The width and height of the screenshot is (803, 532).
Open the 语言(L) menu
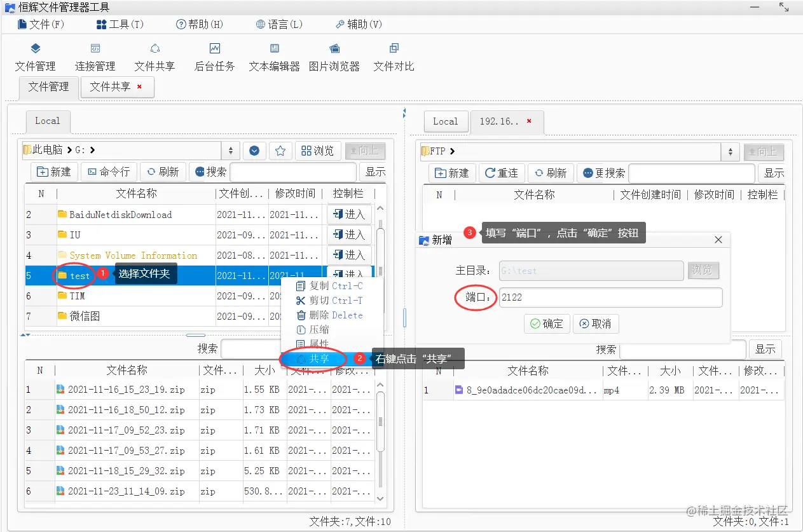279,24
